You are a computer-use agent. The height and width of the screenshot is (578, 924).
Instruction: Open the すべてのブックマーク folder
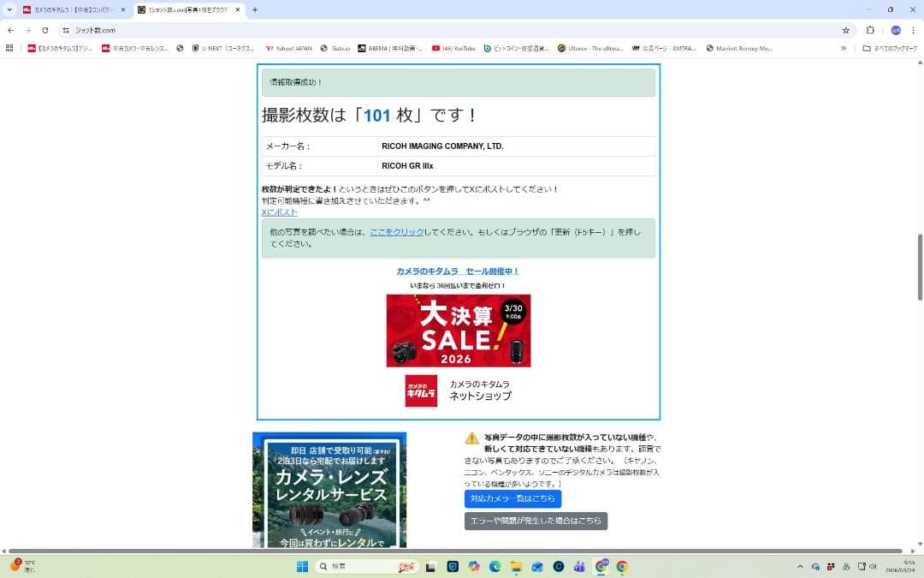tap(890, 48)
